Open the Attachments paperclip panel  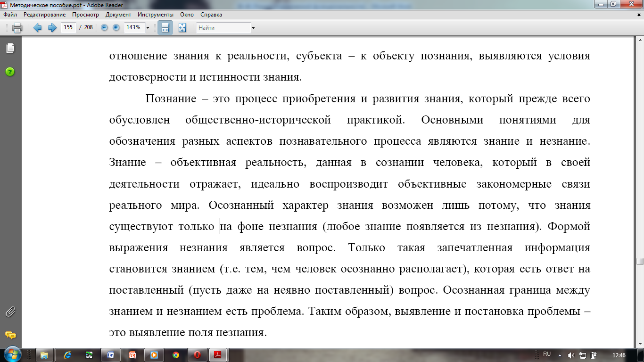tap(10, 312)
